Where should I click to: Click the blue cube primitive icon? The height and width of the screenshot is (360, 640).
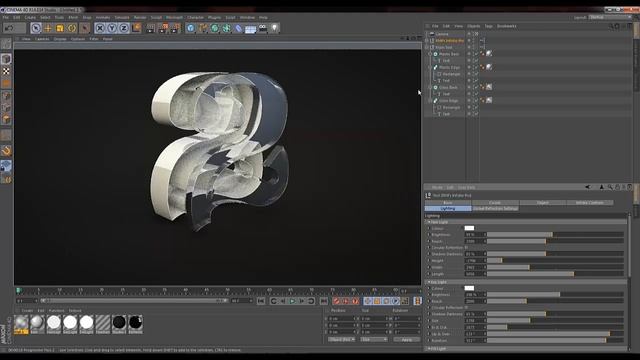click(191, 28)
